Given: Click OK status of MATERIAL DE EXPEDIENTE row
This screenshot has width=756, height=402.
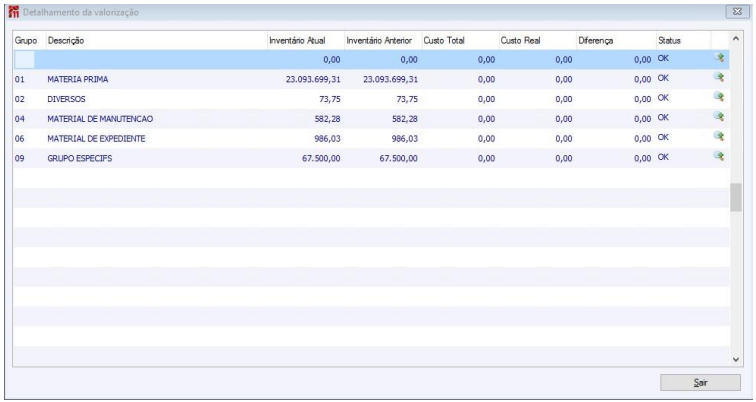Looking at the screenshot, I should pos(663,137).
